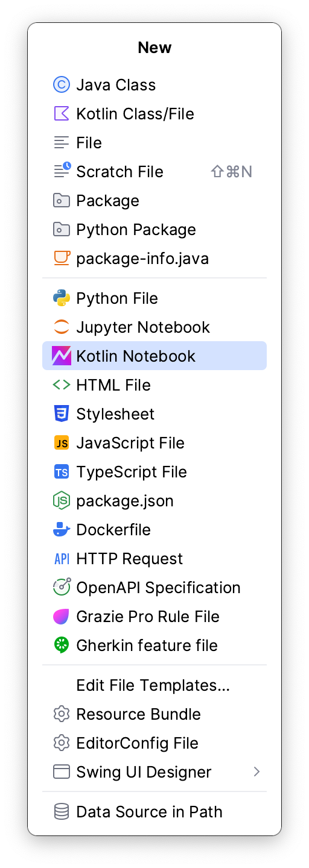309x868 pixels.
Task: Select the File menu entry
Action: 154,143
